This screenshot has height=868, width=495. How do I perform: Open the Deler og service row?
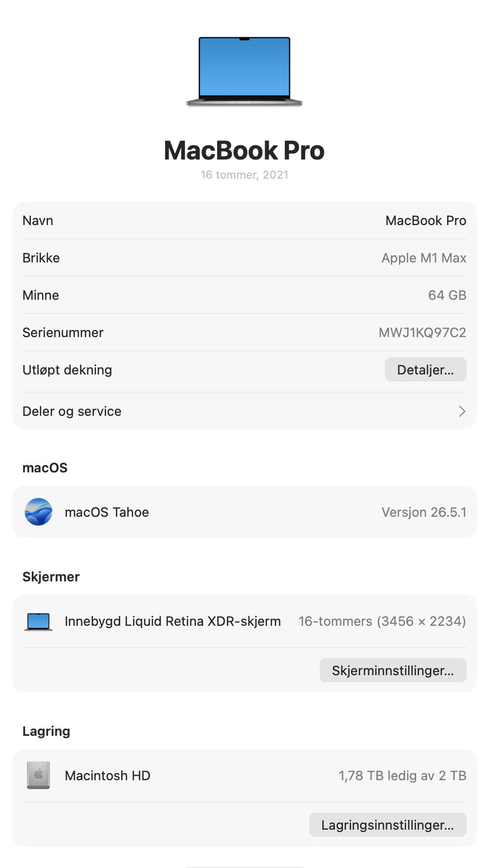pyautogui.click(x=244, y=411)
